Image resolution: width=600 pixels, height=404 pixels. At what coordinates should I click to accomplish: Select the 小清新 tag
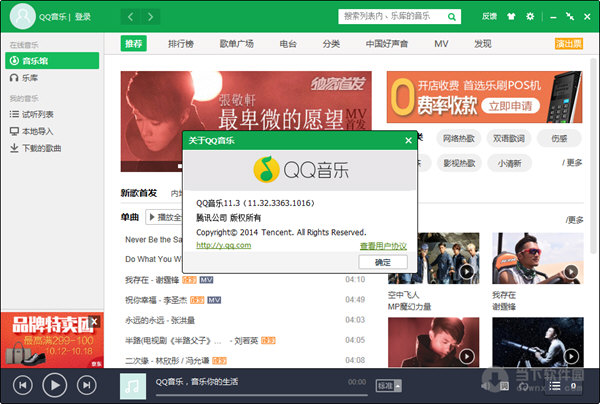pos(509,163)
